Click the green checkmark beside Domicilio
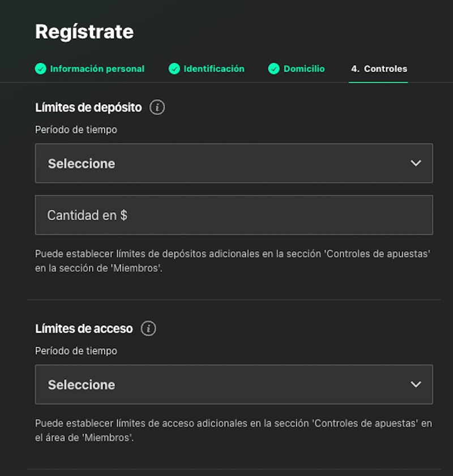The height and width of the screenshot is (476, 453). 274,69
